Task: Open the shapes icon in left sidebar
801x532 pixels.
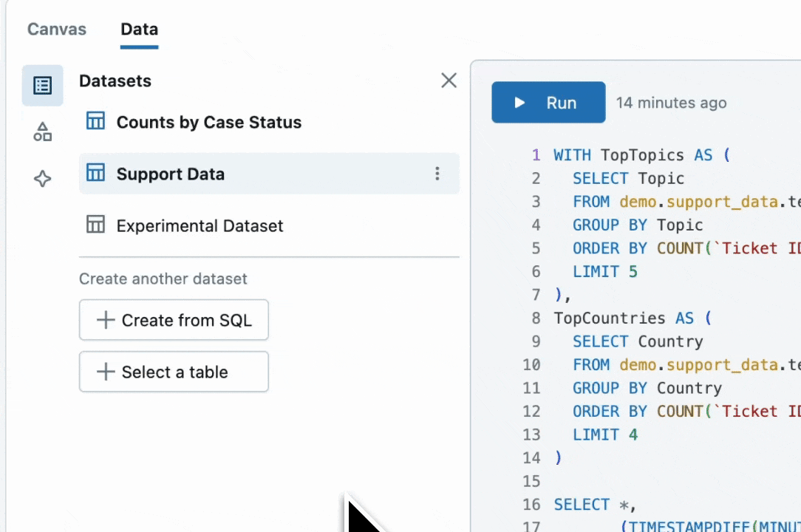Action: (42, 132)
